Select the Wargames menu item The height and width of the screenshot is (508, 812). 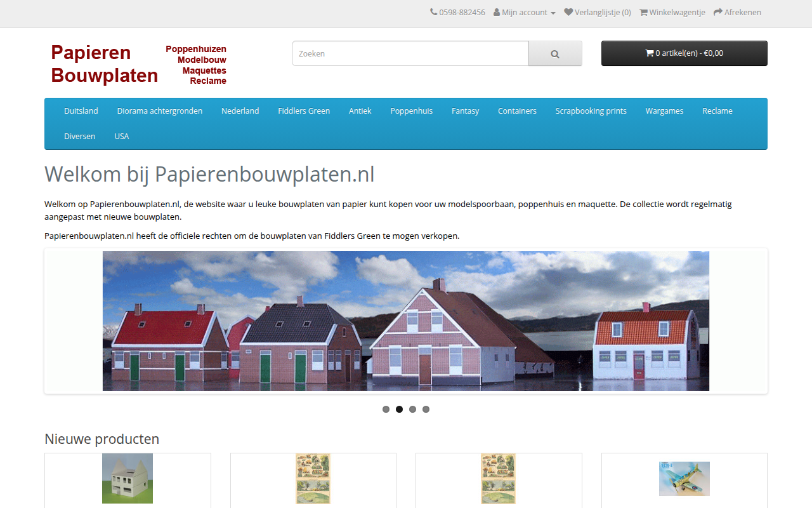[664, 111]
